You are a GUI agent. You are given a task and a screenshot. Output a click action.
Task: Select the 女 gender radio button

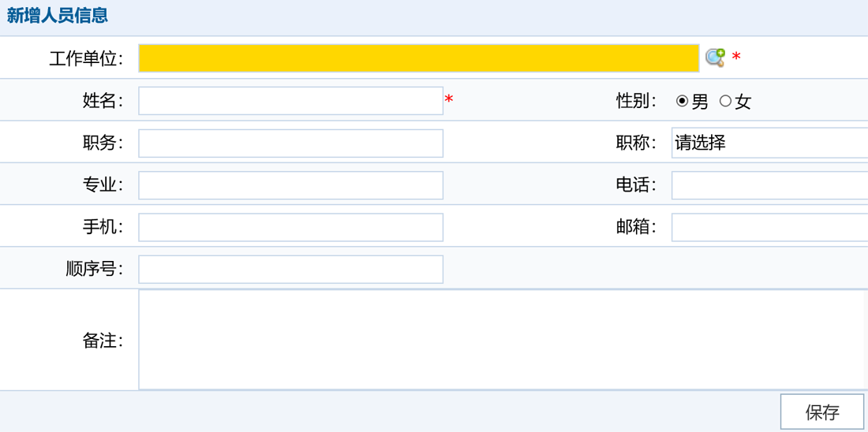pos(725,101)
